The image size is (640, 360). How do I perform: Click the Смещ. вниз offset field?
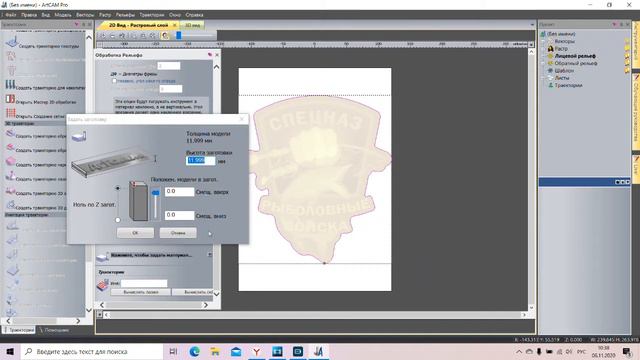[x=180, y=215]
